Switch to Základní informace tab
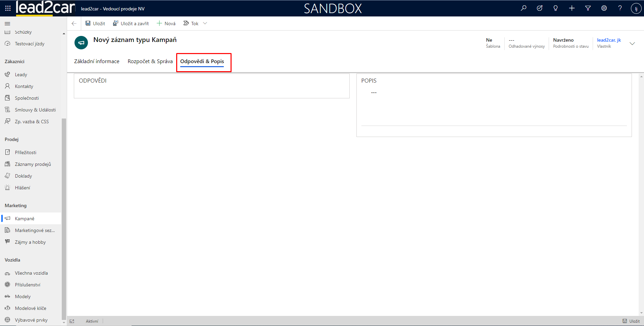644x326 pixels. (x=97, y=61)
